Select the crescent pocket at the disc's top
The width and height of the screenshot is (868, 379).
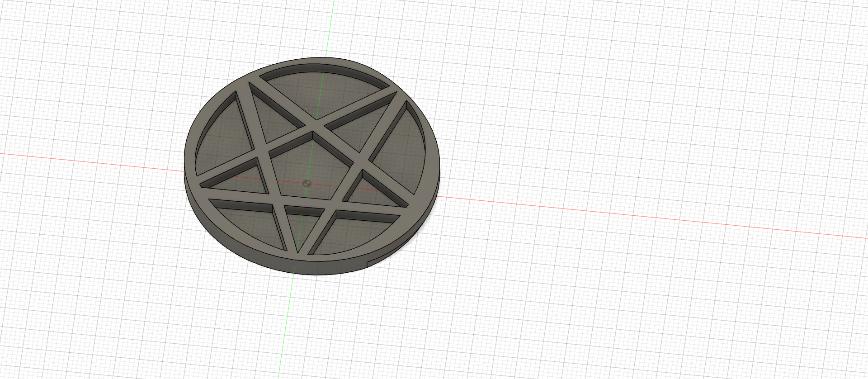[x=324, y=90]
